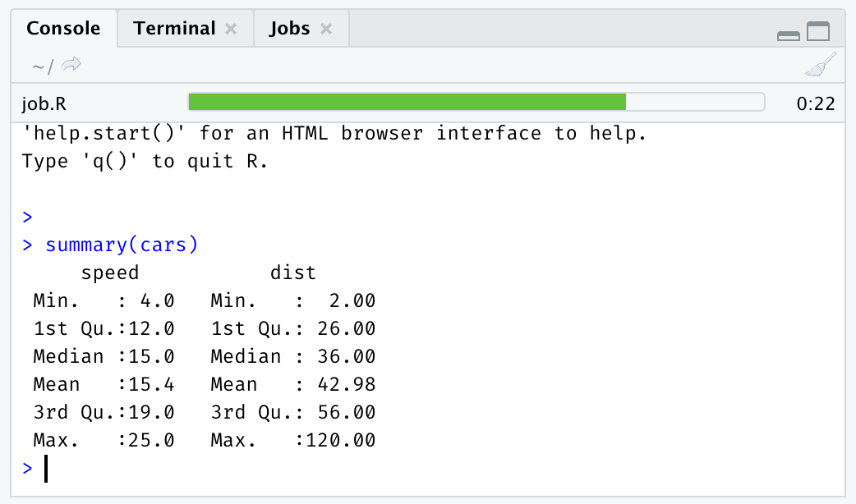This screenshot has height=504, width=856.
Task: Click the Max. dist value 120.00
Action: [340, 441]
